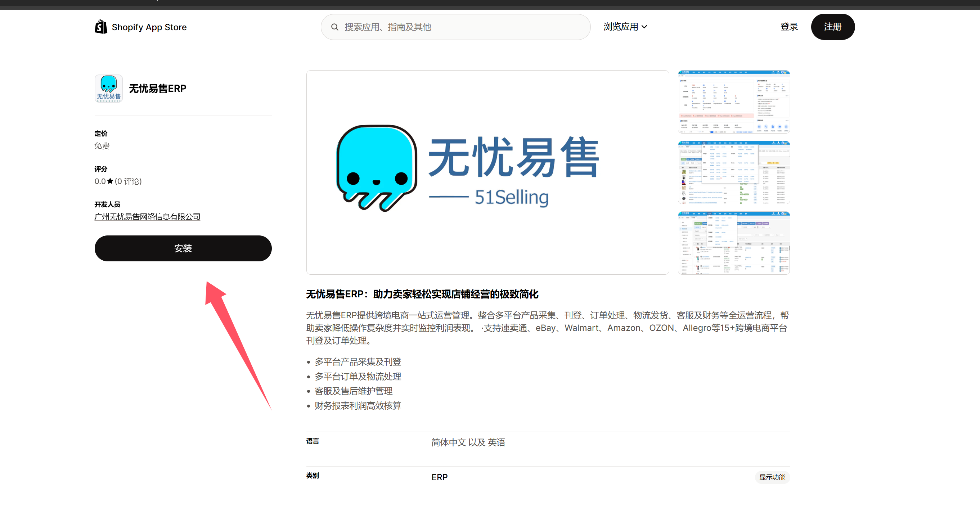Click the Shopify bag logo icon
This screenshot has height=522, width=980.
coord(101,27)
